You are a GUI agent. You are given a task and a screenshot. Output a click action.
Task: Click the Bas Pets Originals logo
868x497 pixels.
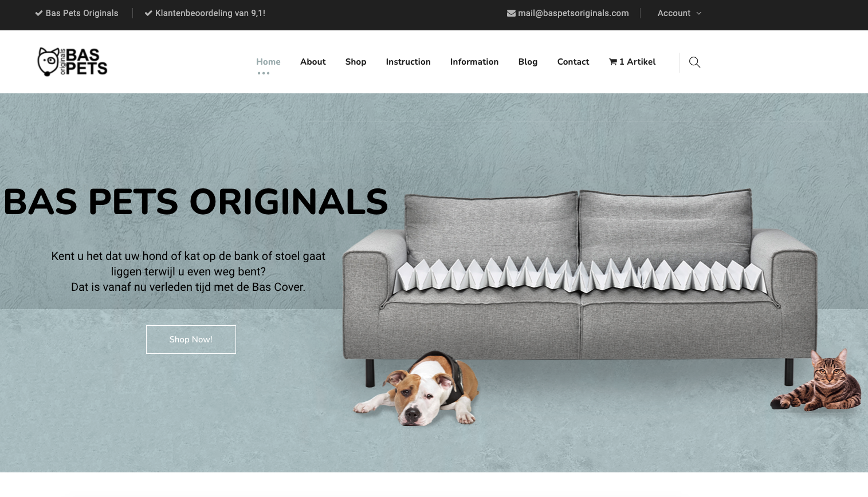point(73,62)
